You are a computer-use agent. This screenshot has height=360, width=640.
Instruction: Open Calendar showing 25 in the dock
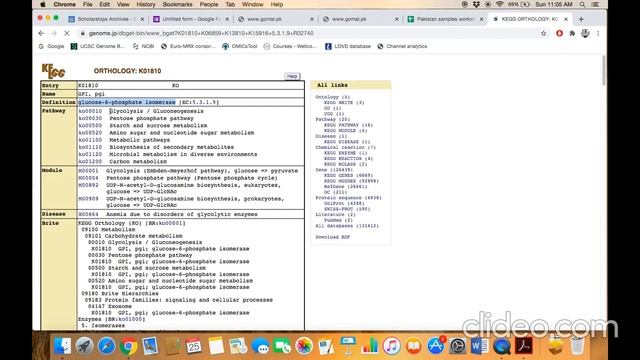click(x=194, y=346)
